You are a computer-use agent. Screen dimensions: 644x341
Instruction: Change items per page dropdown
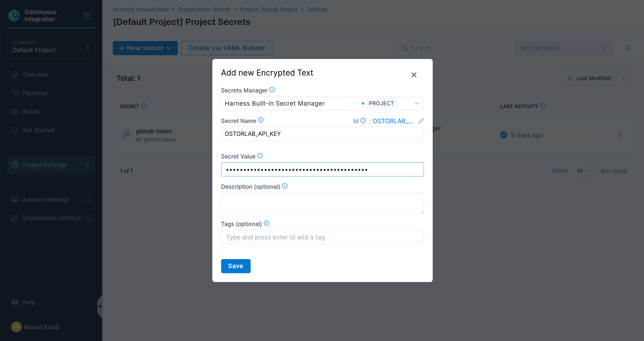584,171
